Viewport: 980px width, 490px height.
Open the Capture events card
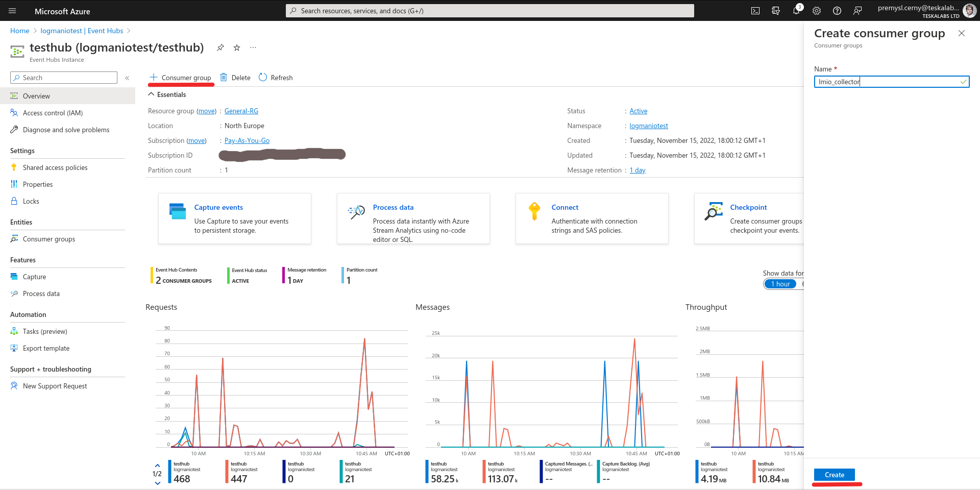235,218
